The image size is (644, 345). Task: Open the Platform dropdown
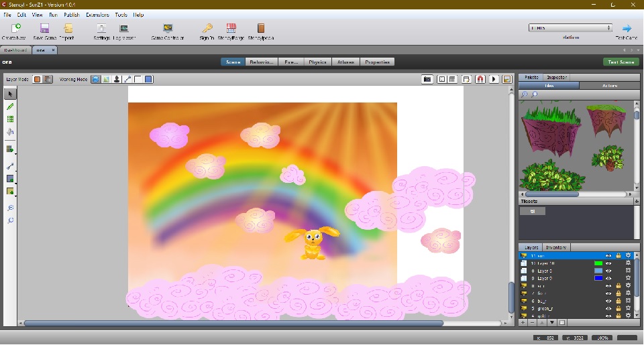tap(570, 28)
